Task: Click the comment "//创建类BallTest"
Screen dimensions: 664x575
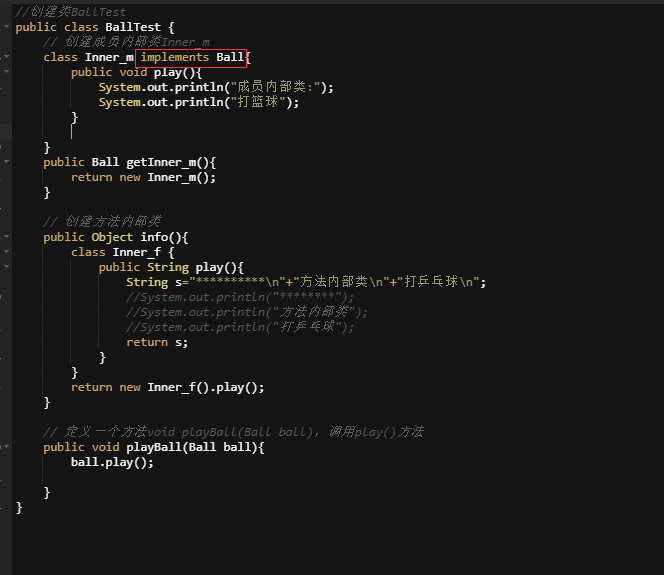Action: click(x=71, y=12)
